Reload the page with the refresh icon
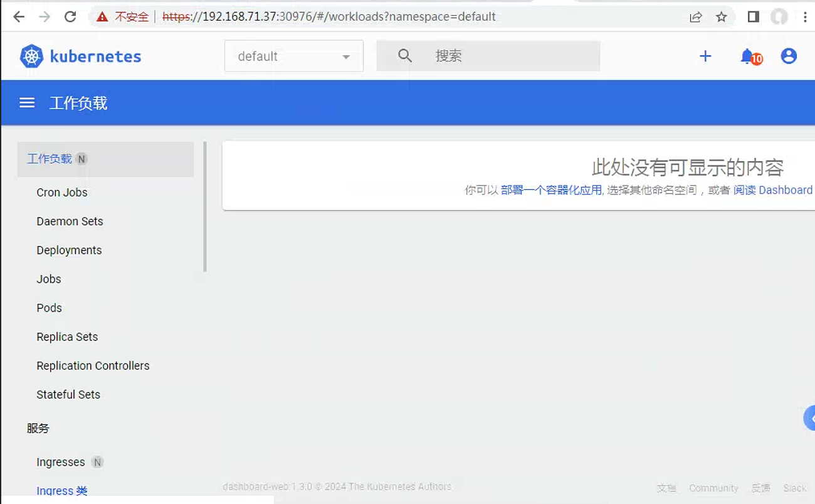The height and width of the screenshot is (504, 815). click(70, 17)
